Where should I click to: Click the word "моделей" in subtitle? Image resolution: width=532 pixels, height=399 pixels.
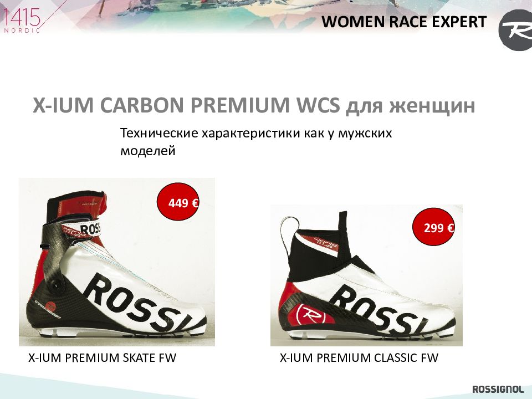tap(148, 151)
